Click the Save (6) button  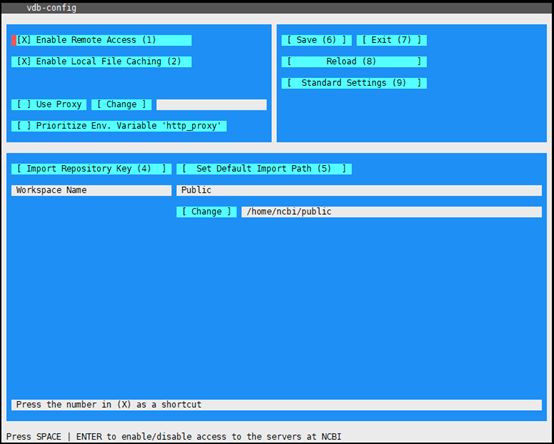point(317,40)
